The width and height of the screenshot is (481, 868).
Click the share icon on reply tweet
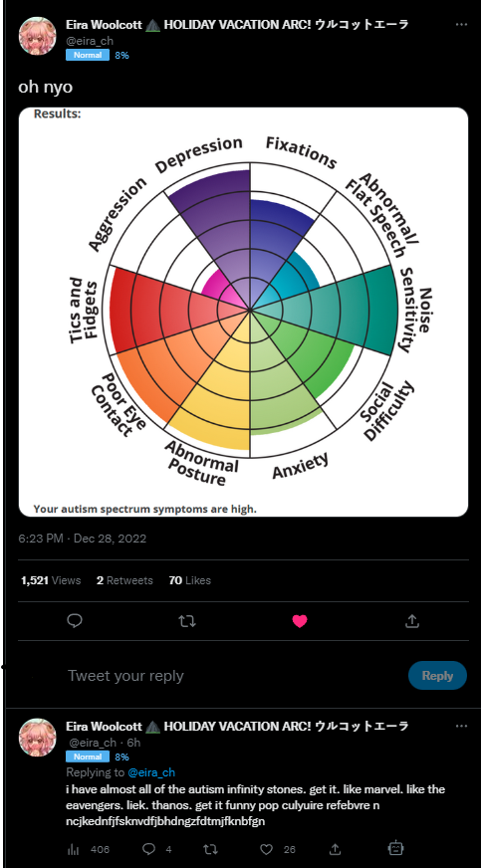[x=335, y=849]
